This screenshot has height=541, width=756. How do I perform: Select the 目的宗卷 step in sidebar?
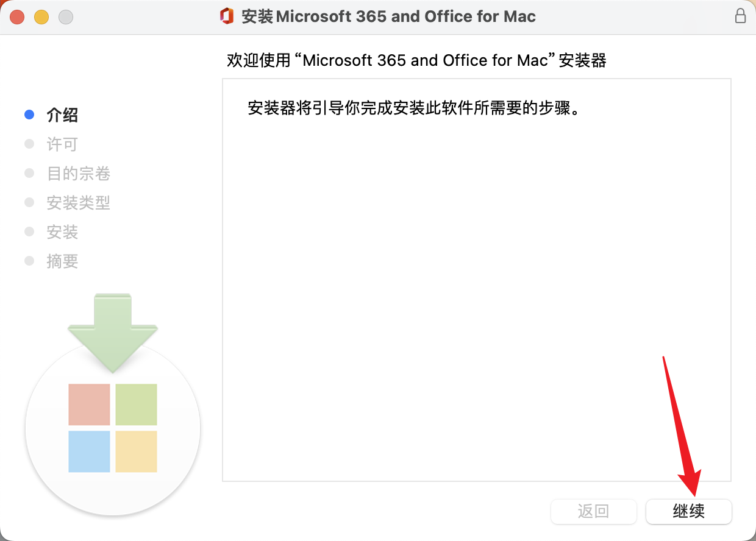(79, 174)
